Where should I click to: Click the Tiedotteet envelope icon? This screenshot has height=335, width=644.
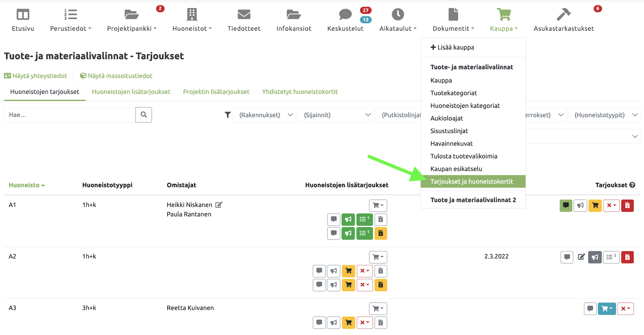coord(244,15)
